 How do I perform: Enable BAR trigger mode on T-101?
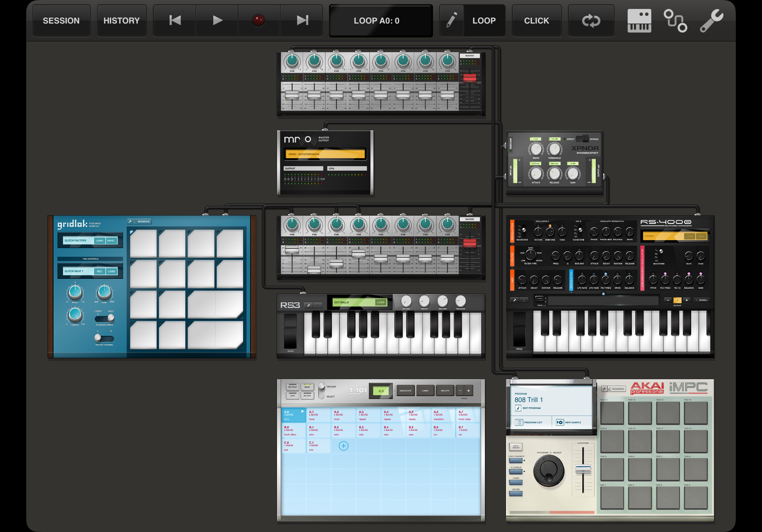(x=292, y=395)
